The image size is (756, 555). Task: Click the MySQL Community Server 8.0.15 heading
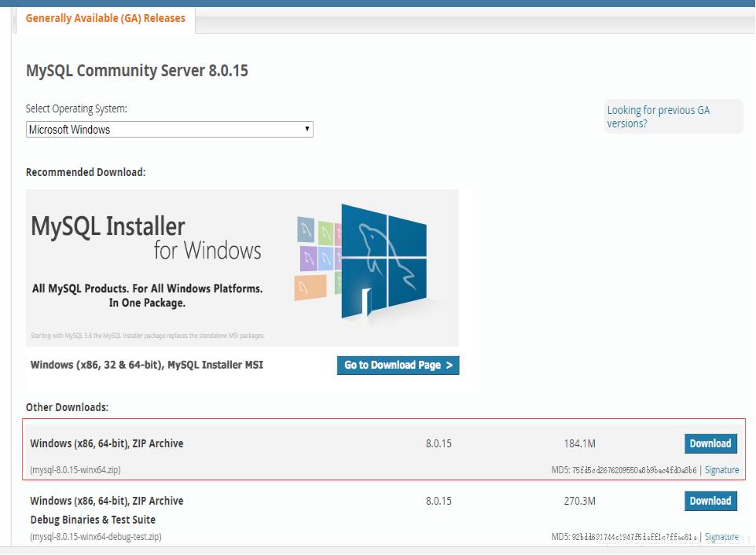(137, 71)
